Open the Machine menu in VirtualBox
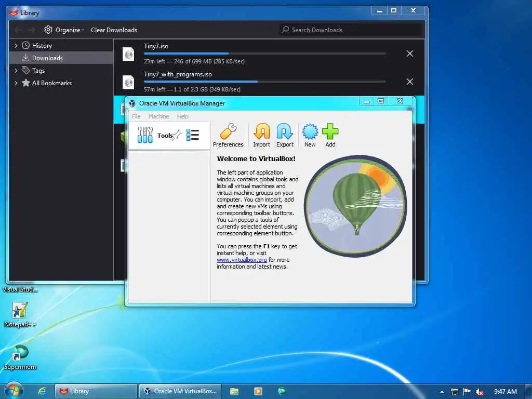Image resolution: width=532 pixels, height=399 pixels. pos(159,116)
